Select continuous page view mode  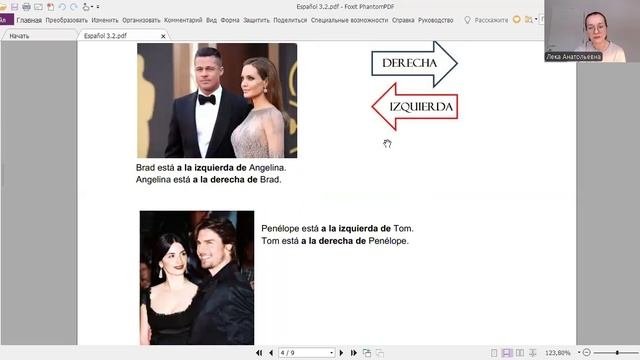click(507, 353)
